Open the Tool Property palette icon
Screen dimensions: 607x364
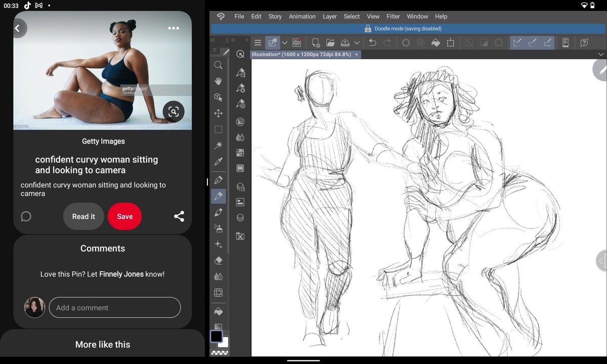pyautogui.click(x=240, y=88)
